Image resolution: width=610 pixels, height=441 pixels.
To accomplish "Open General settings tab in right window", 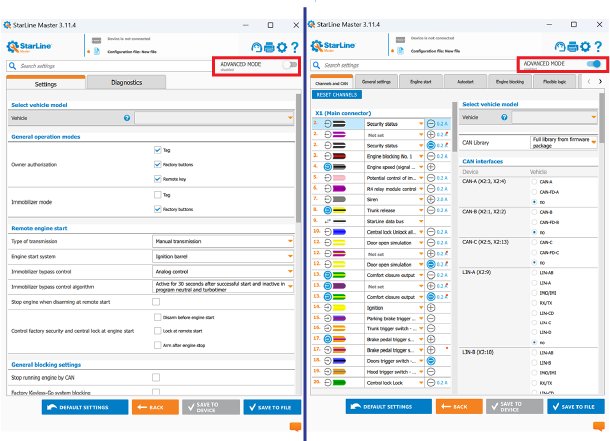I will (376, 82).
